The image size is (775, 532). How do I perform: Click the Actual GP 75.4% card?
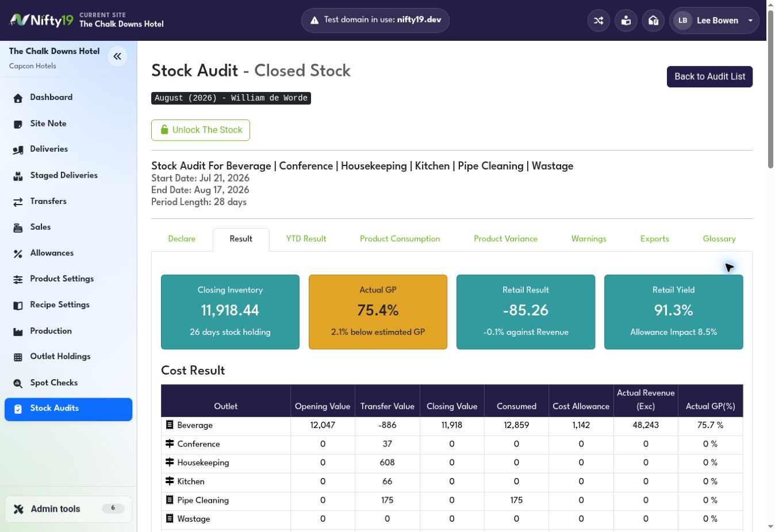click(378, 312)
